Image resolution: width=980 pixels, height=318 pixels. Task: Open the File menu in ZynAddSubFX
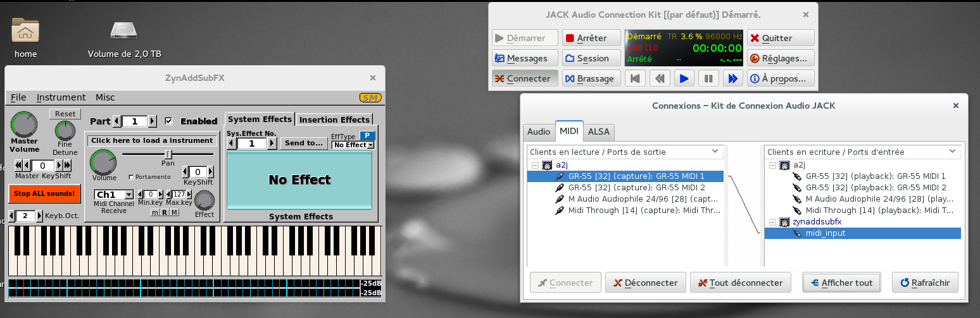coord(18,97)
